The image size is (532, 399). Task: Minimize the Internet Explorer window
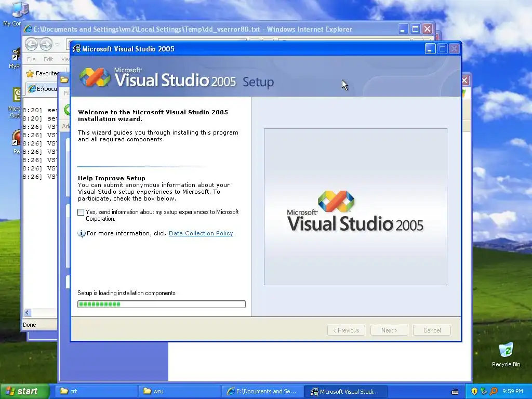click(x=403, y=29)
